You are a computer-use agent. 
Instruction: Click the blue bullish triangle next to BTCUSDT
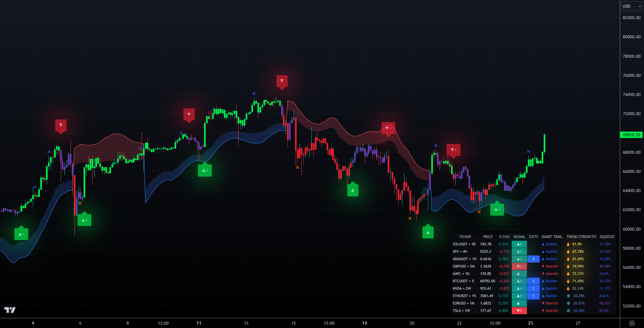[x=543, y=281]
